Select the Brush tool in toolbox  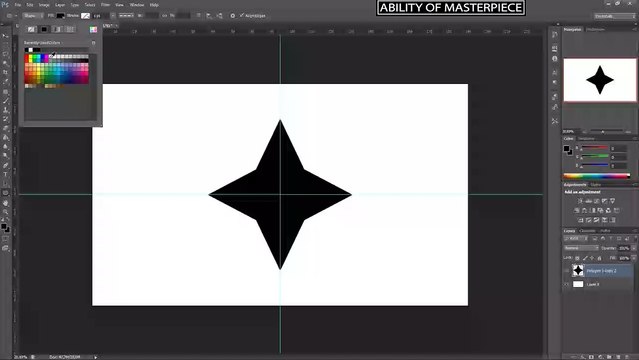pos(5,100)
